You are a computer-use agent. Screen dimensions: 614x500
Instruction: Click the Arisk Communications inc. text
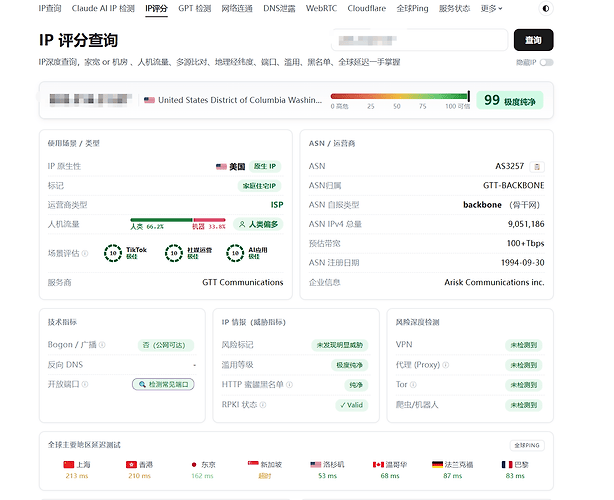[494, 282]
